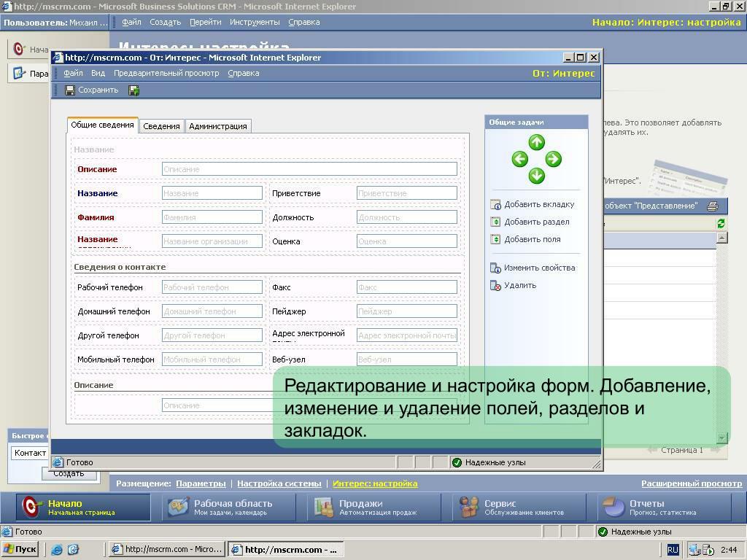Switch to the Сведения tab

161,126
